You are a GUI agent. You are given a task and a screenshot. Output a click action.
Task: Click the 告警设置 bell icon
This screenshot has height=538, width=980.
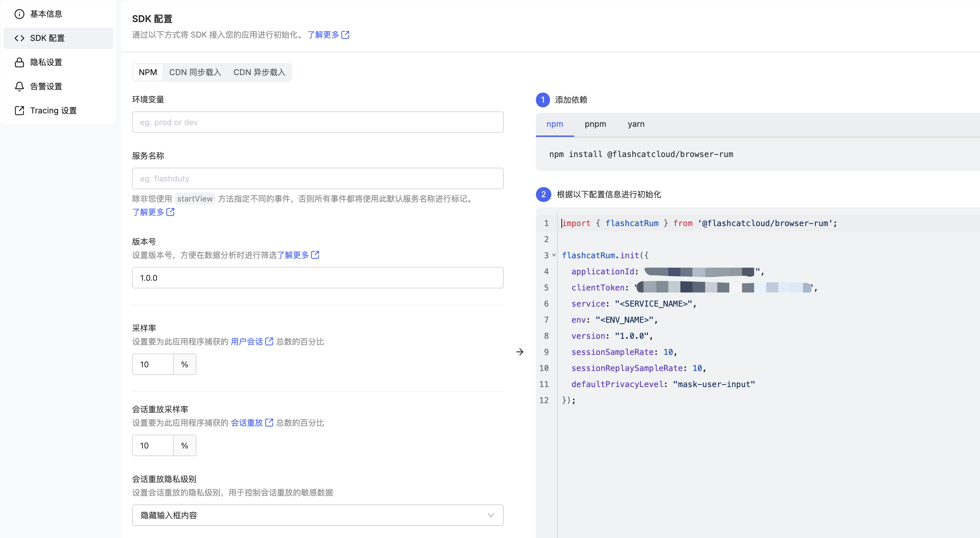pyautogui.click(x=19, y=87)
